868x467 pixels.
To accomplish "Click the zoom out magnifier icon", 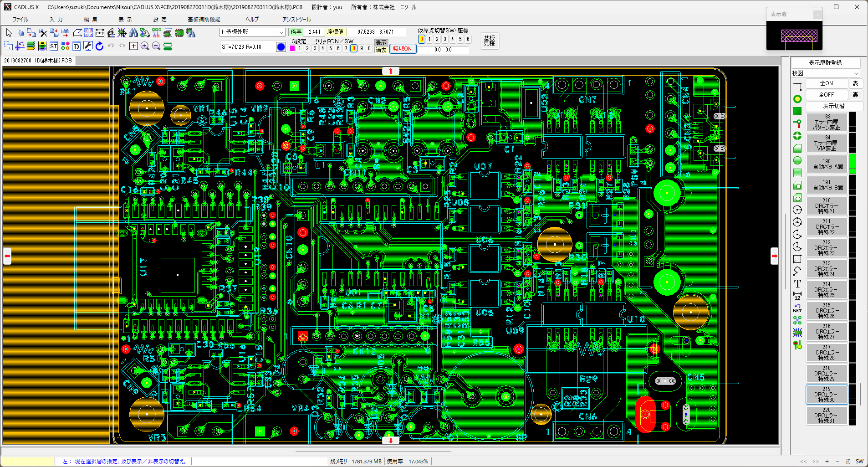I will [x=156, y=46].
